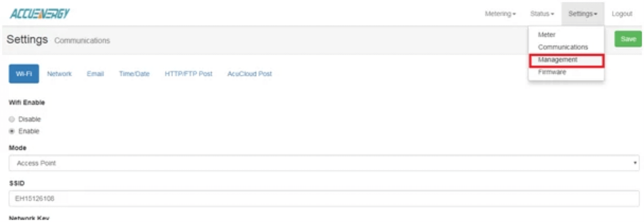Select the Enable Wifi radio button
Viewport: 644px width, 222px height.
click(12, 131)
